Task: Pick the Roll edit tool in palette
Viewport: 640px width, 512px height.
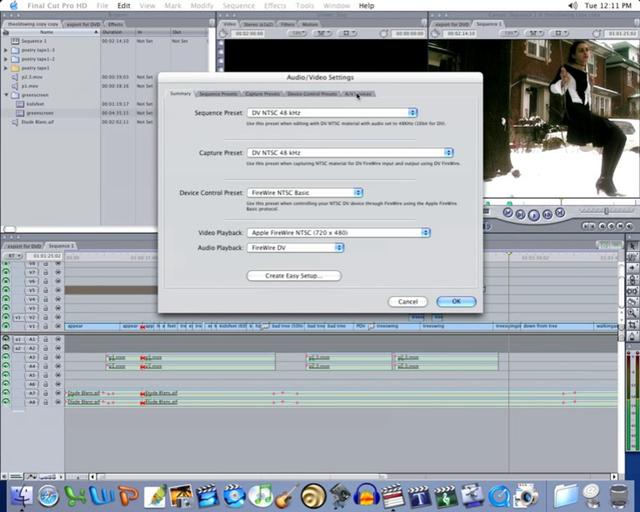Action: coord(632,280)
